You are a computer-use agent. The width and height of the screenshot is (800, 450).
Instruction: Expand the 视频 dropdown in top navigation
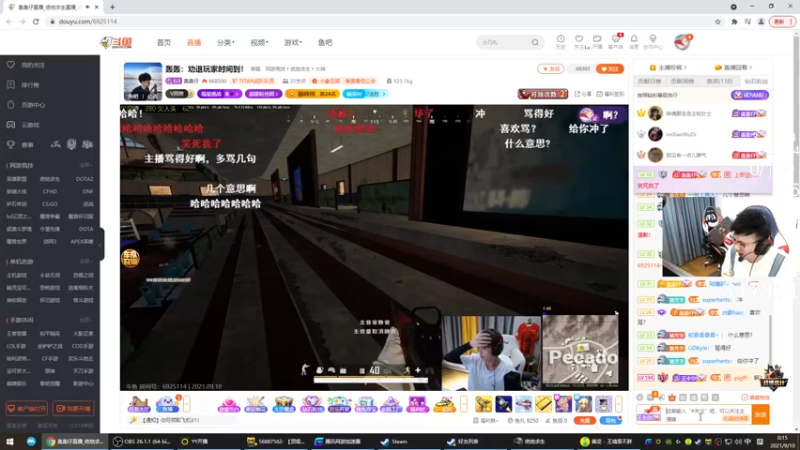(x=259, y=42)
